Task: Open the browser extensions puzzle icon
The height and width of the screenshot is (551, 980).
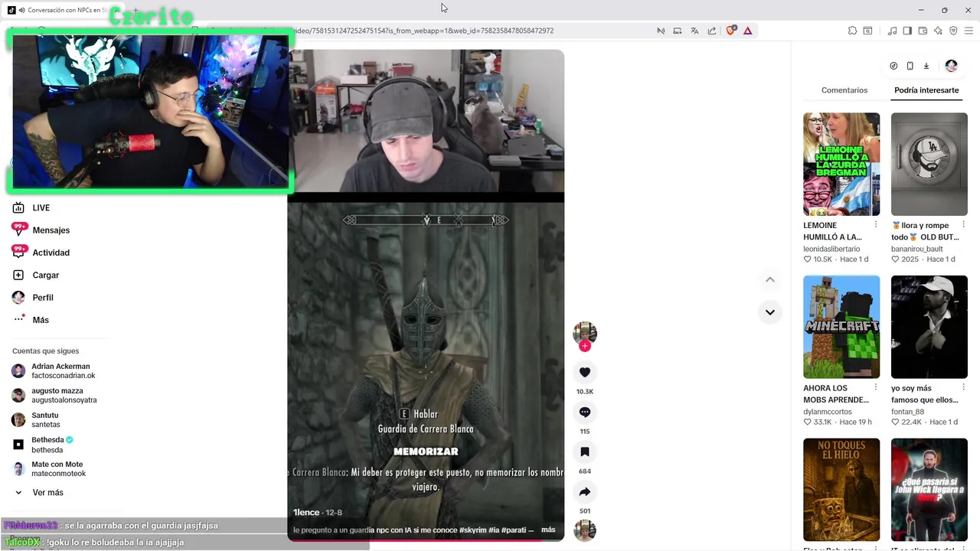Action: point(852,31)
